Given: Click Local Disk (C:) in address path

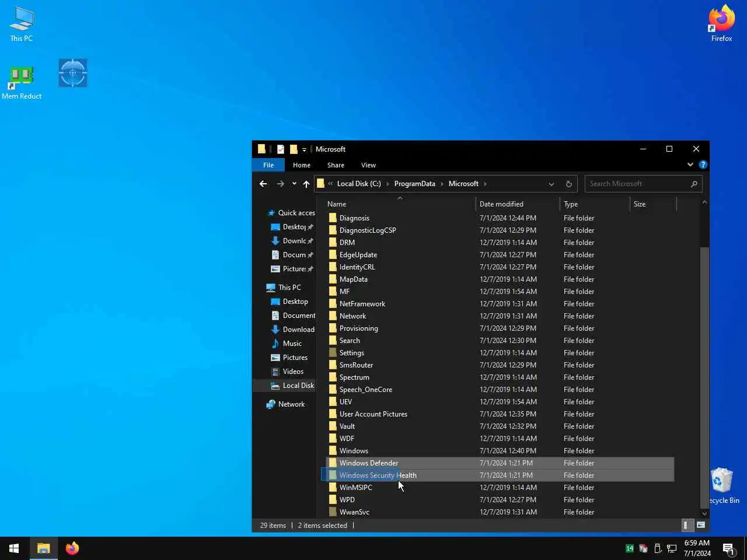Looking at the screenshot, I should click(359, 184).
